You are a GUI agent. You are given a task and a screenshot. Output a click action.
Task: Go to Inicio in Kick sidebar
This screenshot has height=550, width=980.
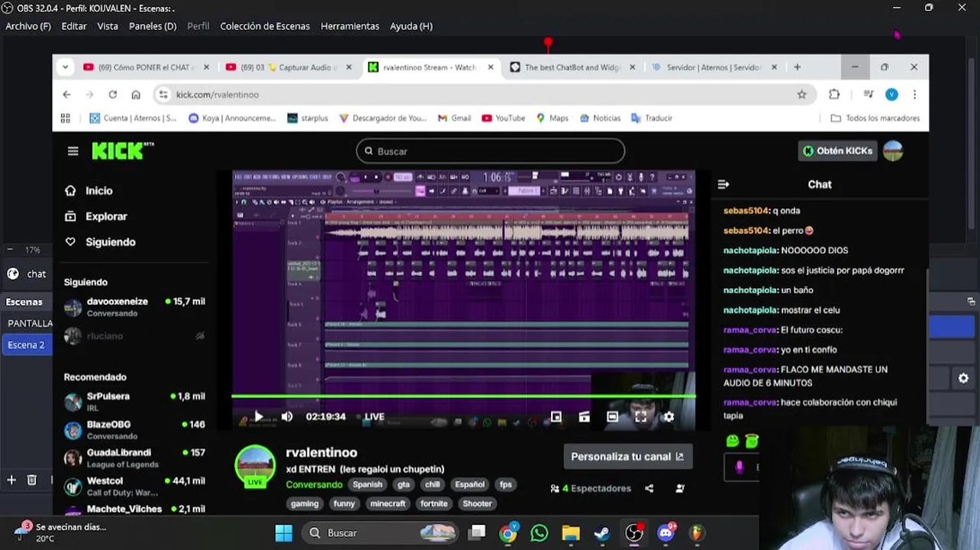(x=89, y=191)
